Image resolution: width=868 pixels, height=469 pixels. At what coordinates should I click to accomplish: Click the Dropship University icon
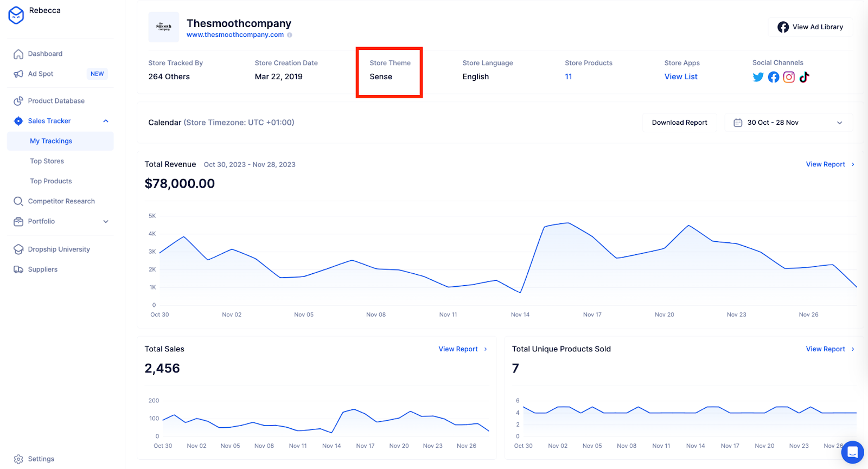pos(18,249)
